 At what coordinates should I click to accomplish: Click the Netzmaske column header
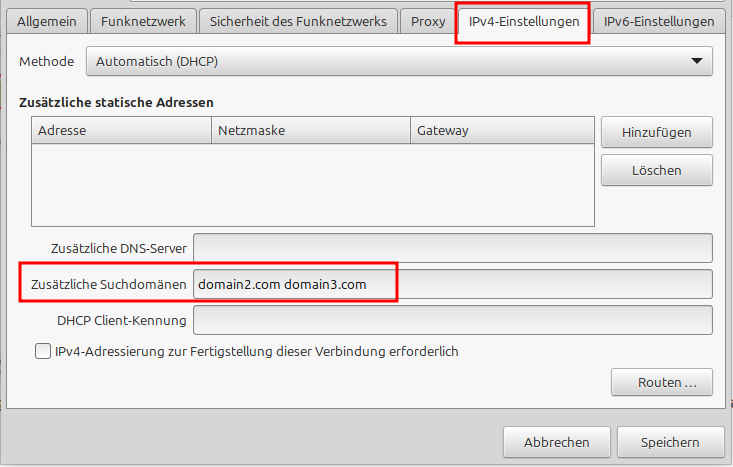coord(310,131)
